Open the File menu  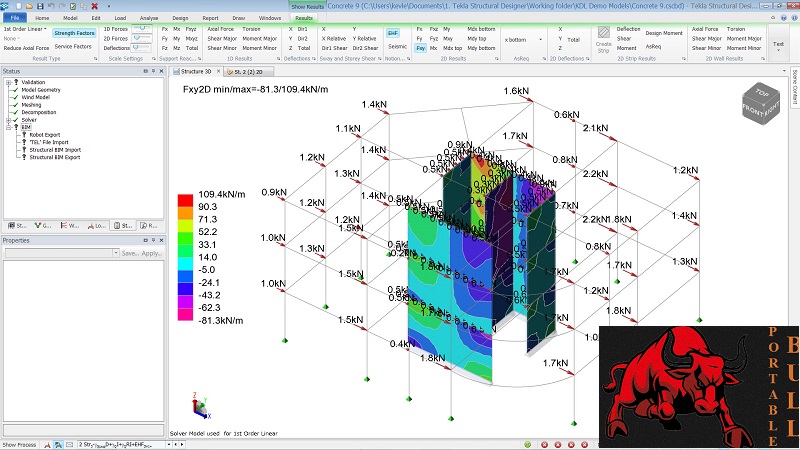pyautogui.click(x=15, y=18)
